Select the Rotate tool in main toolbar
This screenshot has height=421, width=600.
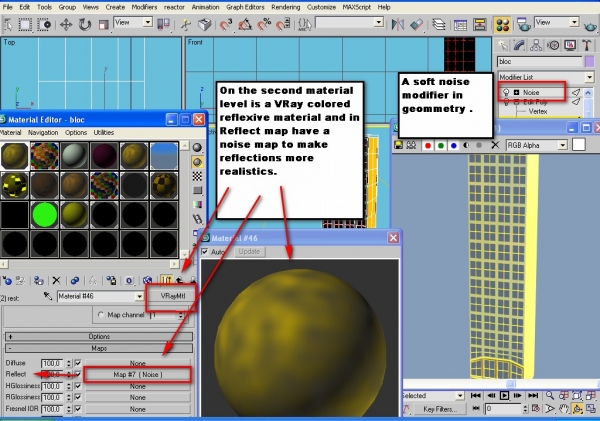click(x=84, y=25)
